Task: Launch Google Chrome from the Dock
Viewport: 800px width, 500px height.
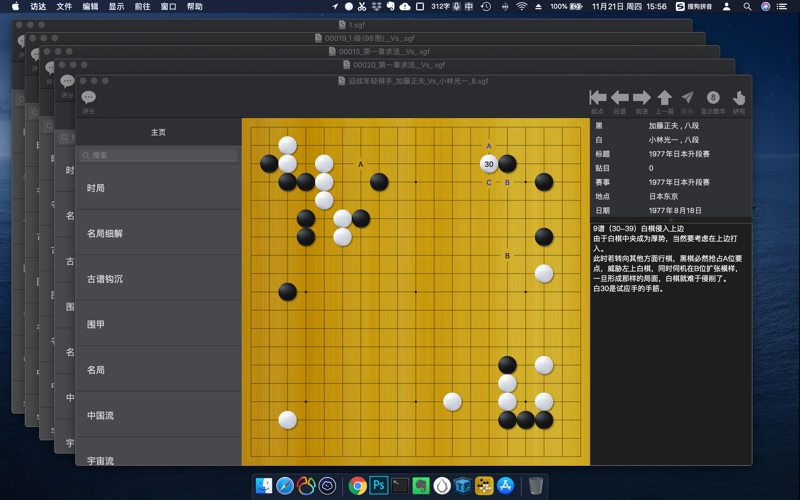Action: tap(358, 485)
